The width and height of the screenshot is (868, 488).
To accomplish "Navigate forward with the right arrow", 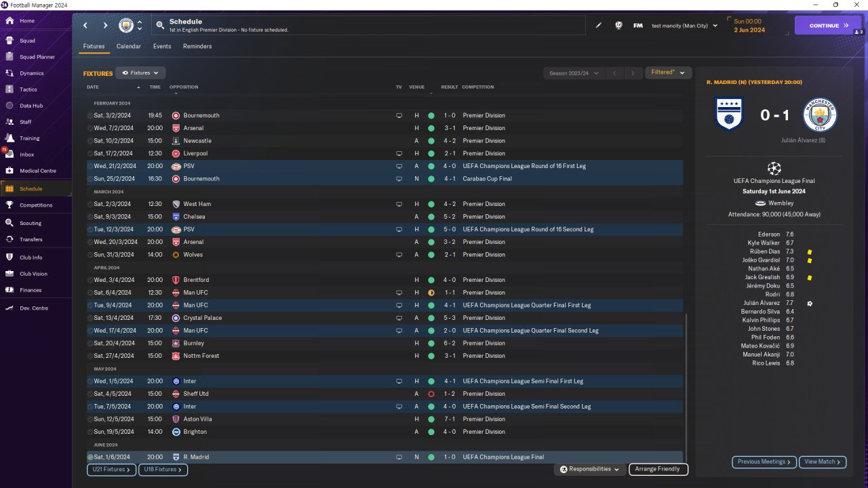I will pos(105,26).
